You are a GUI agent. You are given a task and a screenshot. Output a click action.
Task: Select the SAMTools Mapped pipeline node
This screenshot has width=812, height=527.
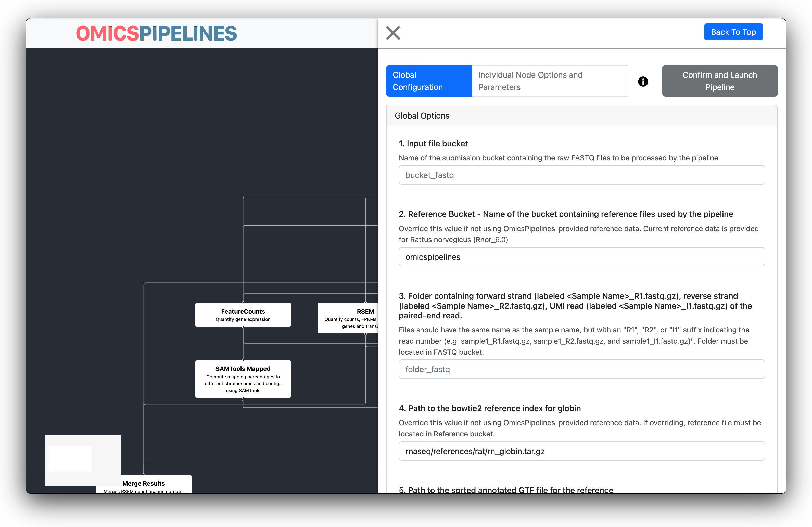click(x=243, y=379)
